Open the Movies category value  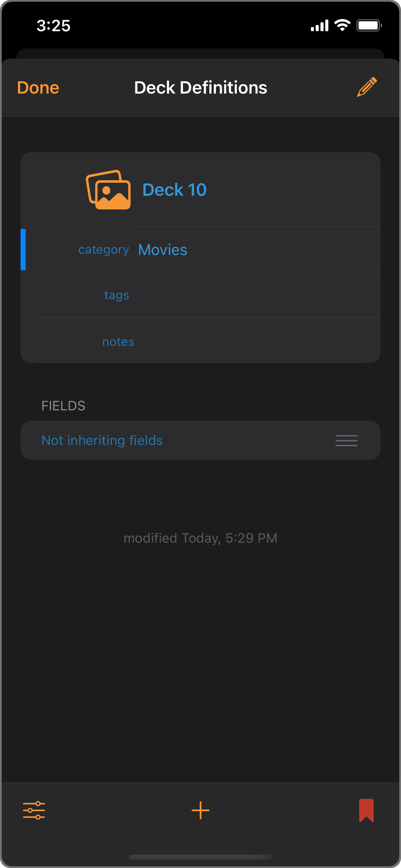163,250
